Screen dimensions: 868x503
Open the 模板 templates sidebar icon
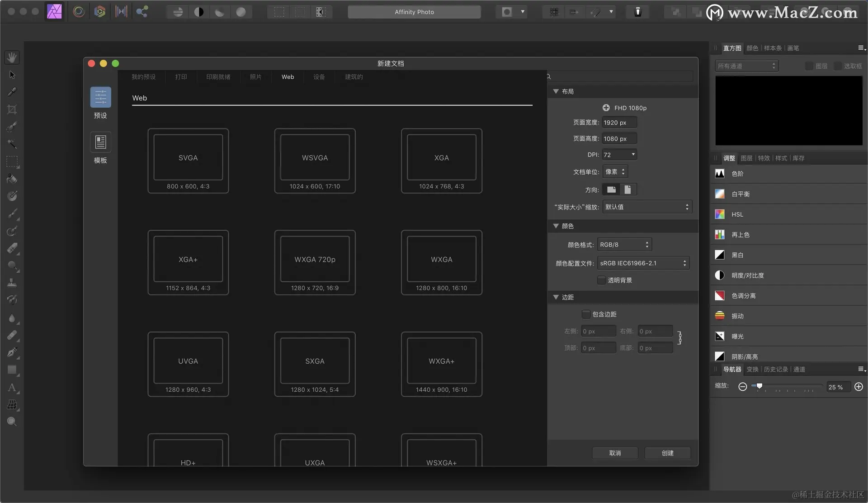pos(100,142)
